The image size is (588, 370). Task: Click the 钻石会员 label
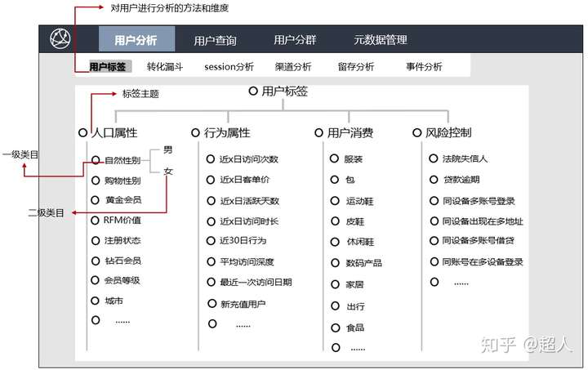pos(123,261)
